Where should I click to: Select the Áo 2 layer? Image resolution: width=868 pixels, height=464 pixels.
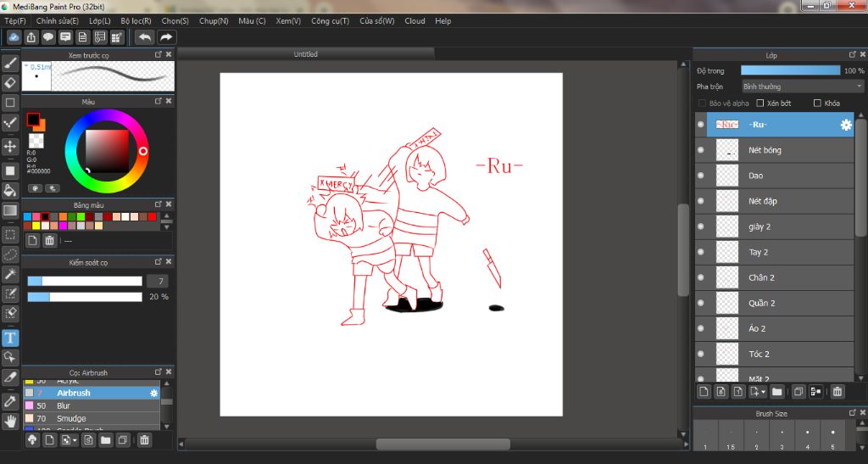pos(775,328)
